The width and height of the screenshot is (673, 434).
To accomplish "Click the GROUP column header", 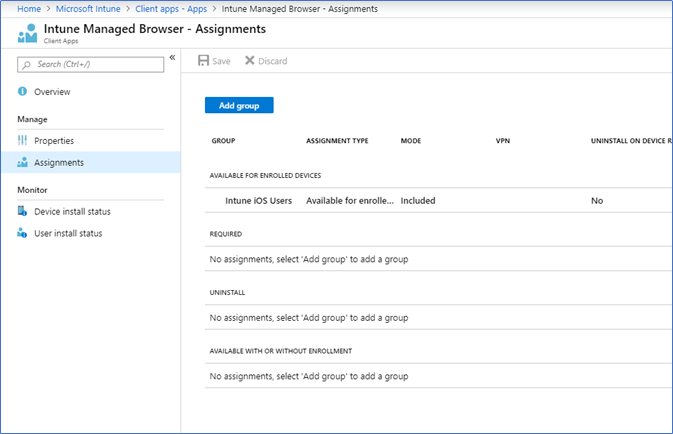I will point(223,141).
